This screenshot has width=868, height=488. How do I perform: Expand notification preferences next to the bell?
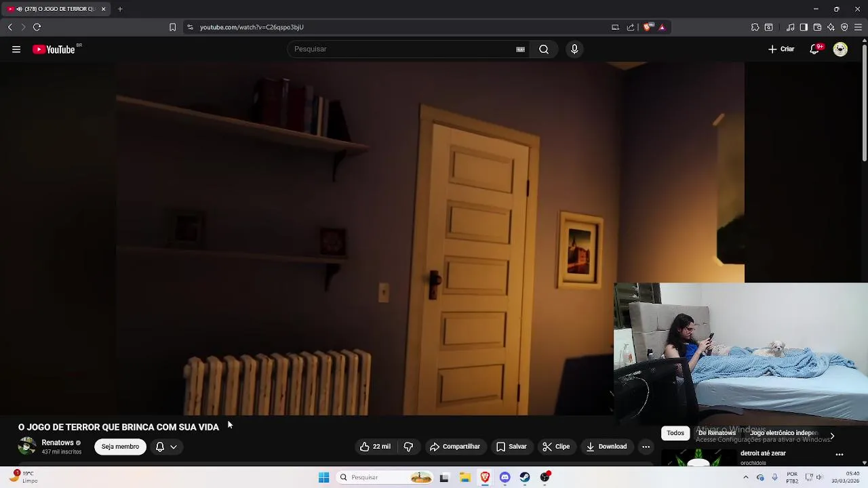point(174,447)
